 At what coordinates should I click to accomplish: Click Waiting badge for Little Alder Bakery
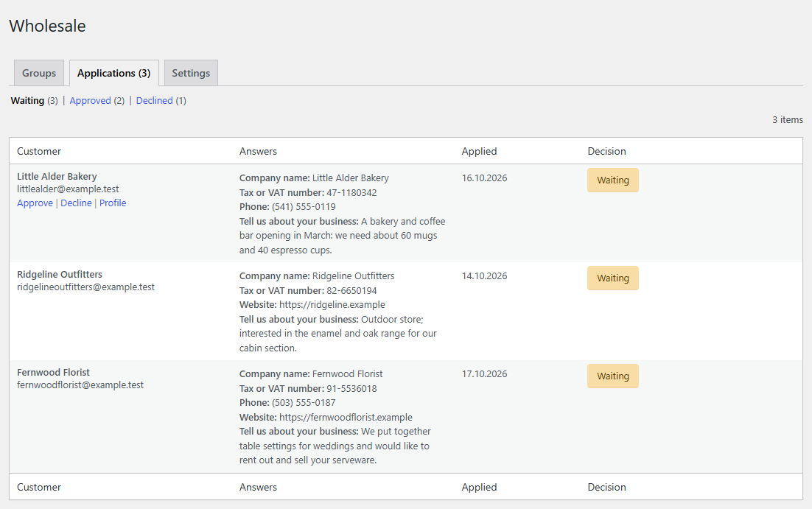click(612, 180)
